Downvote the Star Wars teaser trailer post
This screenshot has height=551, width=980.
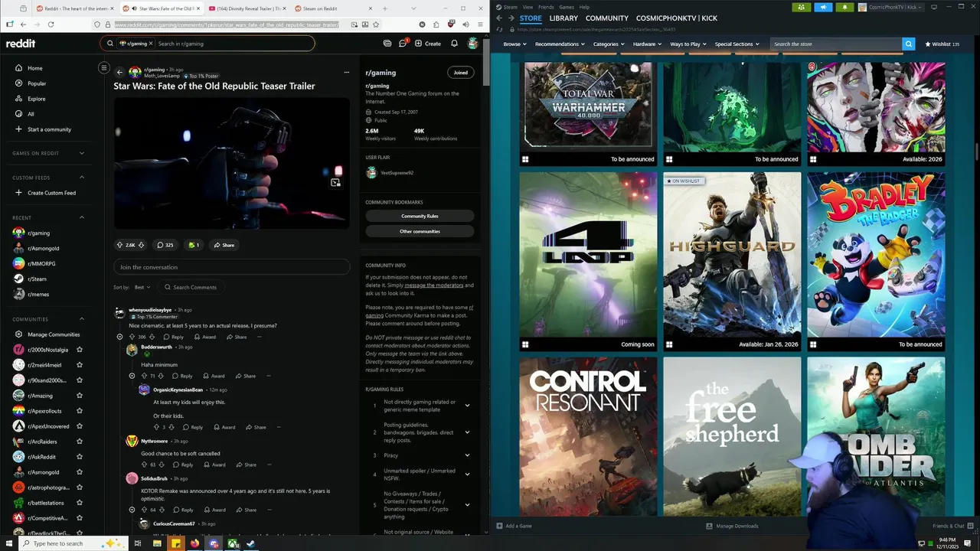click(x=141, y=245)
